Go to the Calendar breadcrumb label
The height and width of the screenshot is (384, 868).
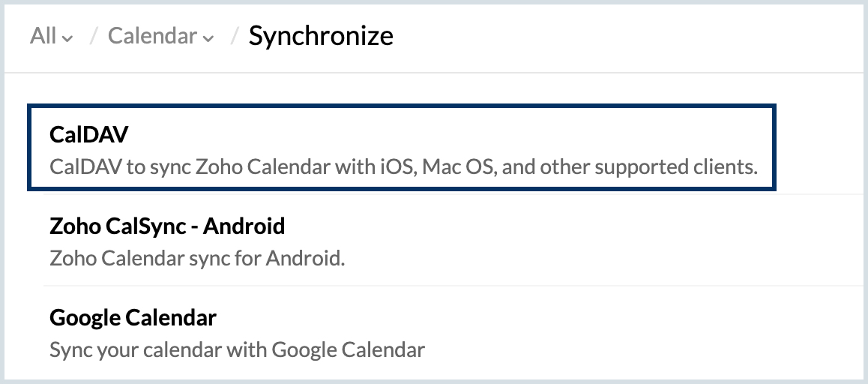[x=152, y=35]
